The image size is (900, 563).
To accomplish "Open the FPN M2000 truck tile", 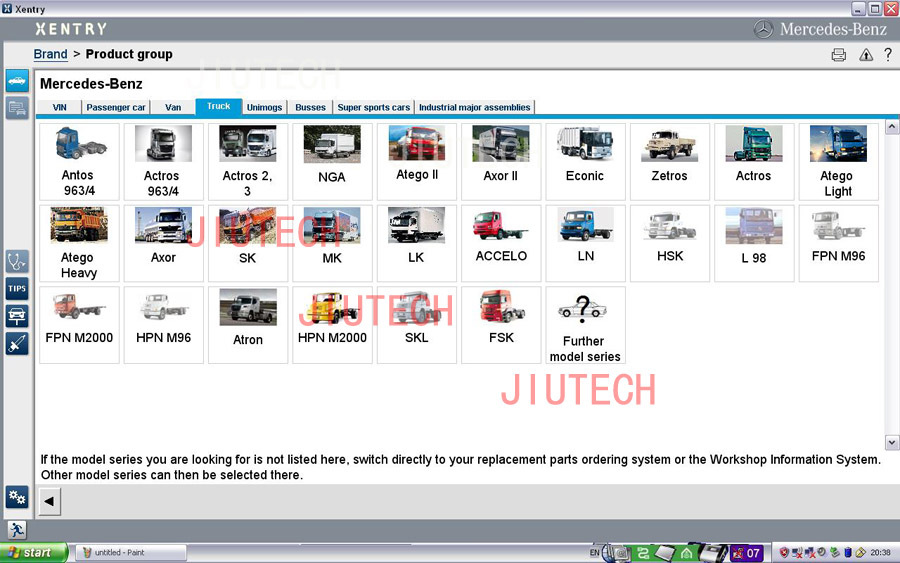I will pos(79,325).
